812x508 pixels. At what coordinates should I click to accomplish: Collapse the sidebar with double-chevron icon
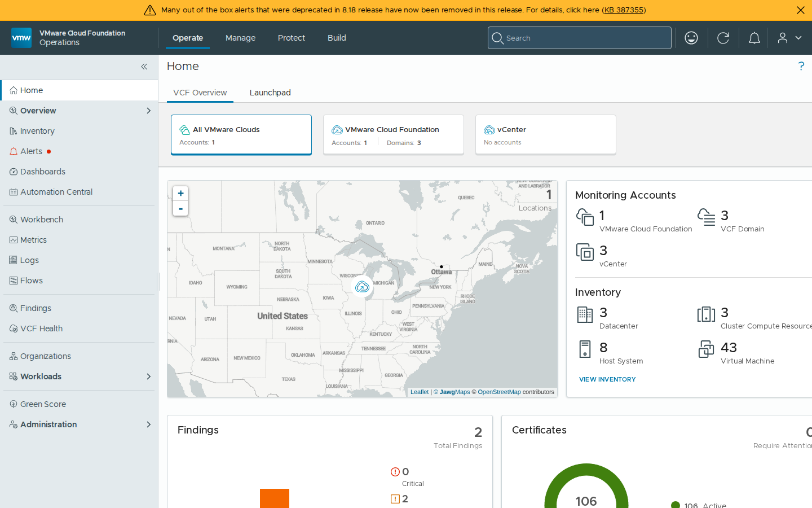point(144,67)
